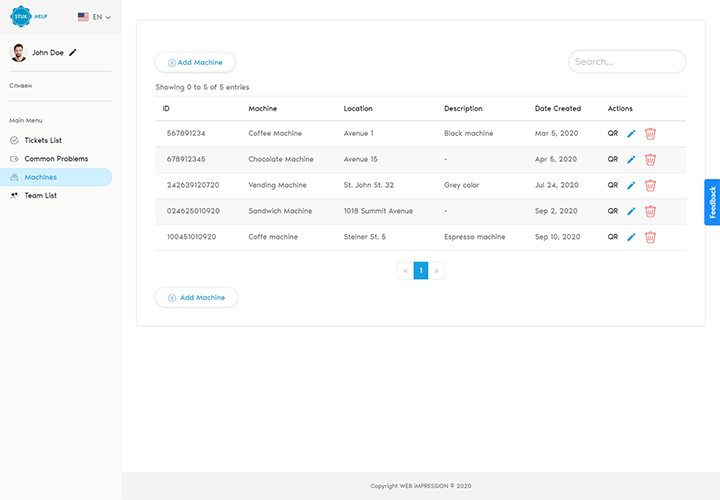Click the ID column header
The height and width of the screenshot is (500, 720).
(x=166, y=108)
